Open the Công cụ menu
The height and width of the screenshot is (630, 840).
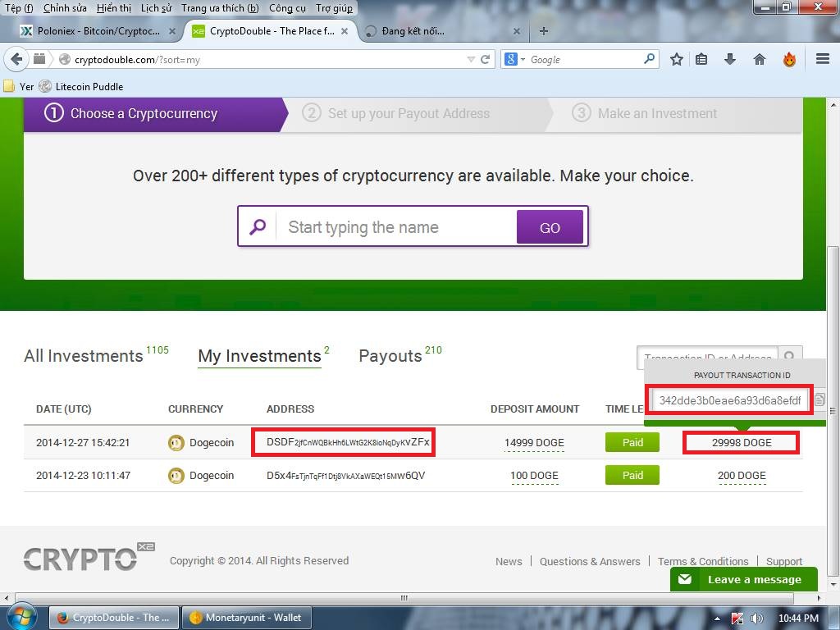pyautogui.click(x=287, y=8)
